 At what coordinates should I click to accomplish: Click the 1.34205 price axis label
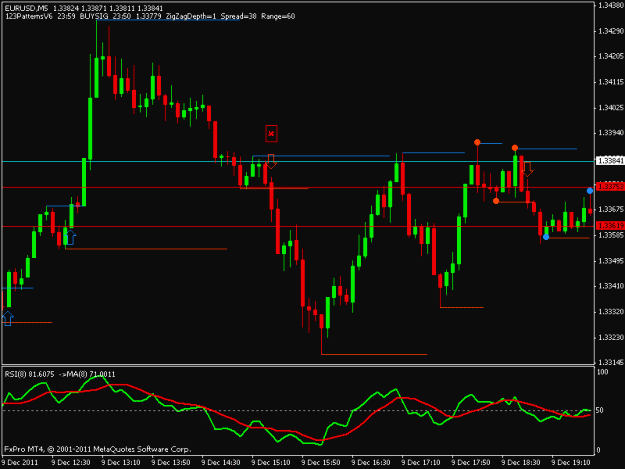point(611,57)
